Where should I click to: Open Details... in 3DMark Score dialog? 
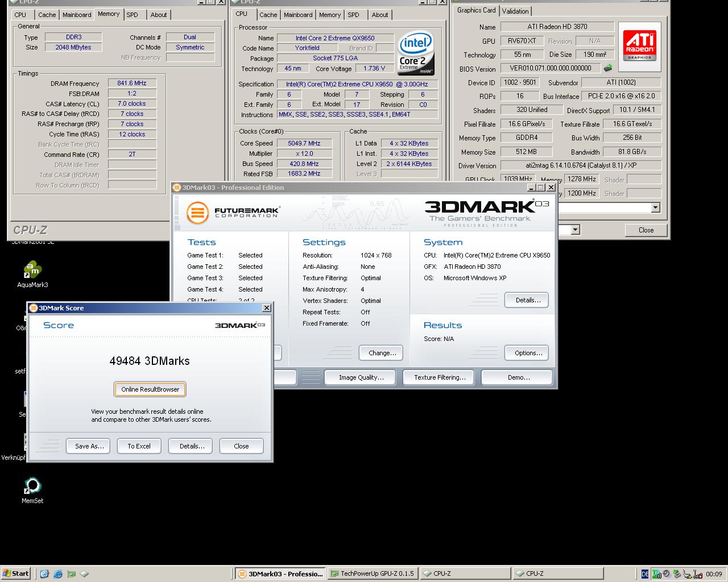[192, 446]
